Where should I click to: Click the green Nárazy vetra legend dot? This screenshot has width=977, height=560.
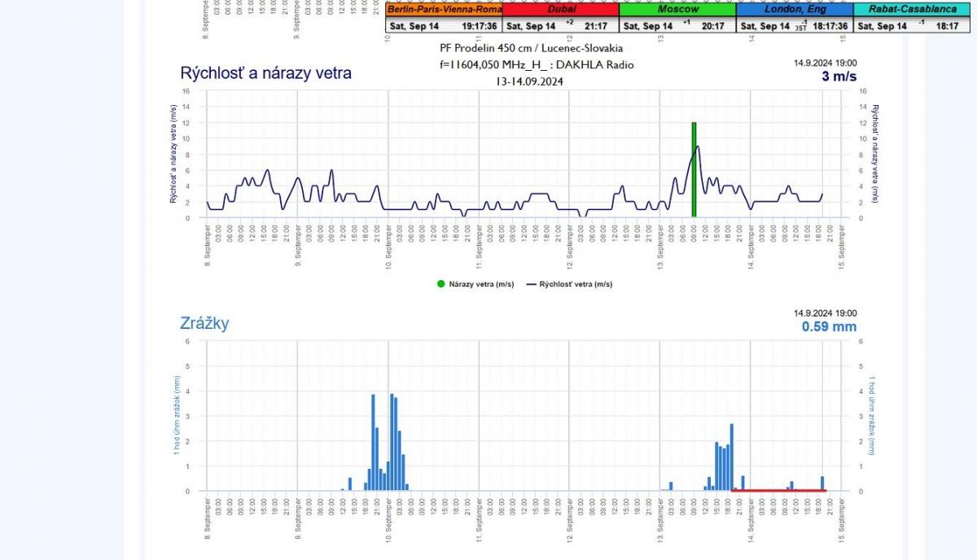click(x=440, y=284)
